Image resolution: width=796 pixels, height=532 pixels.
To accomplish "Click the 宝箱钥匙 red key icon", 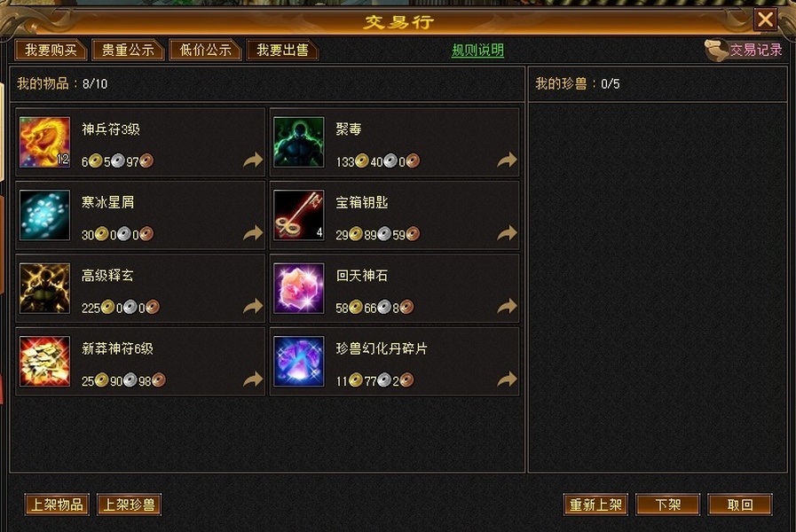I will point(298,215).
